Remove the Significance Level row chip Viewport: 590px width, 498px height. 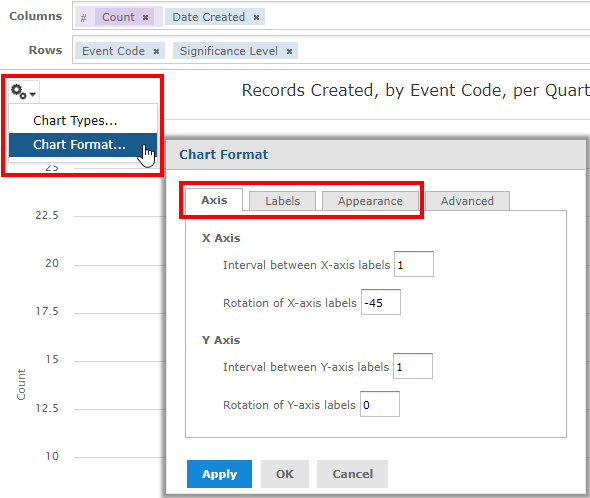pos(289,51)
